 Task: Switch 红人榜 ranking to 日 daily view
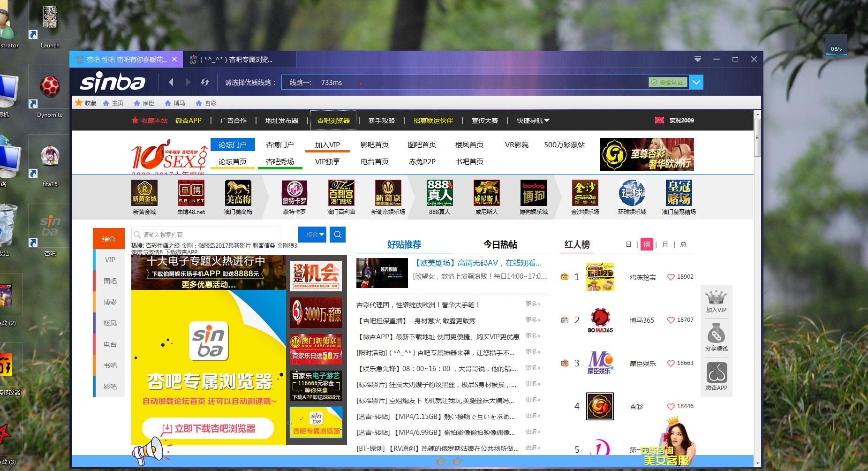click(629, 244)
